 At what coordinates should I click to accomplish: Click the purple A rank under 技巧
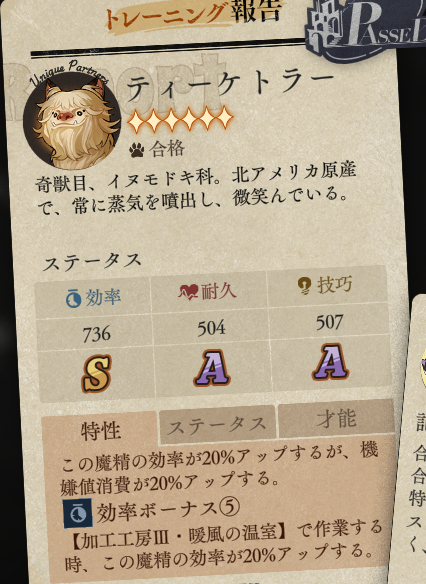pyautogui.click(x=330, y=361)
